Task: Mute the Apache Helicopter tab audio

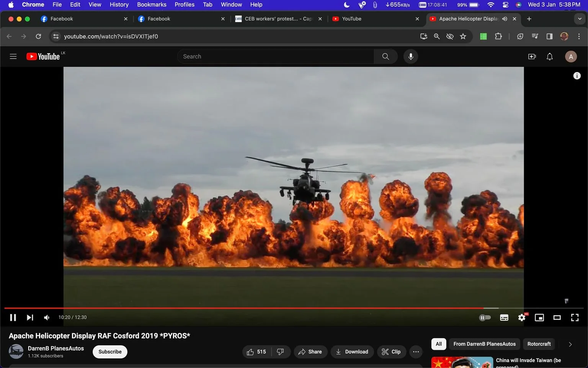Action: [x=505, y=19]
